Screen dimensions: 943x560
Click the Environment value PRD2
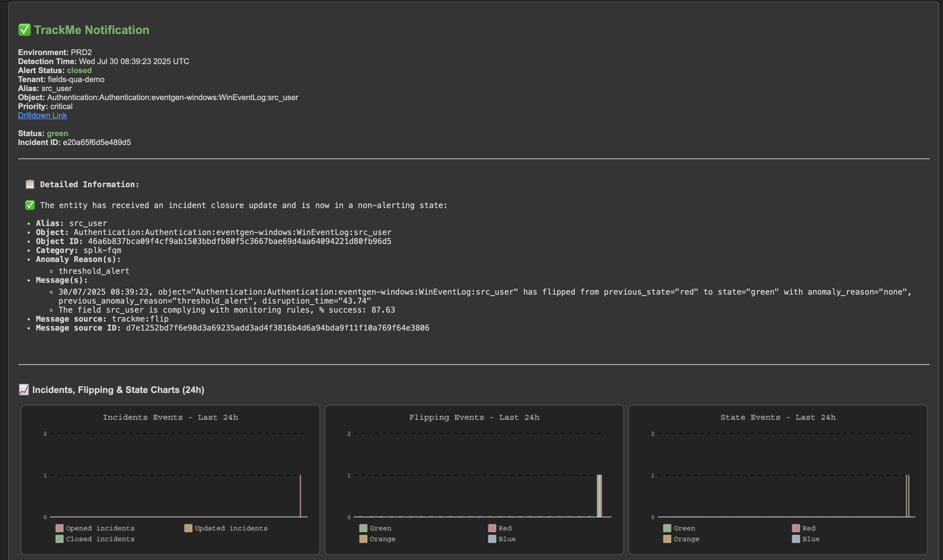tap(81, 53)
